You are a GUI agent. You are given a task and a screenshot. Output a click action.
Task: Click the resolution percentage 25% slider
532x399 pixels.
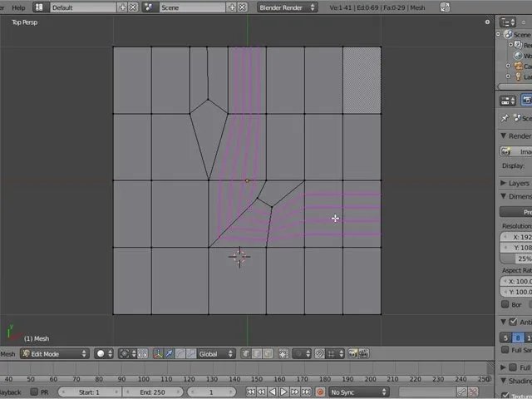tap(515, 259)
